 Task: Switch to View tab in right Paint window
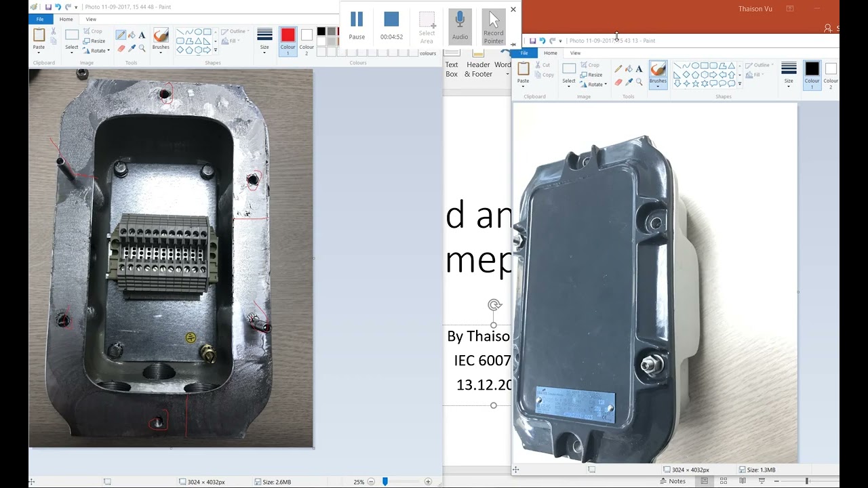click(x=575, y=53)
